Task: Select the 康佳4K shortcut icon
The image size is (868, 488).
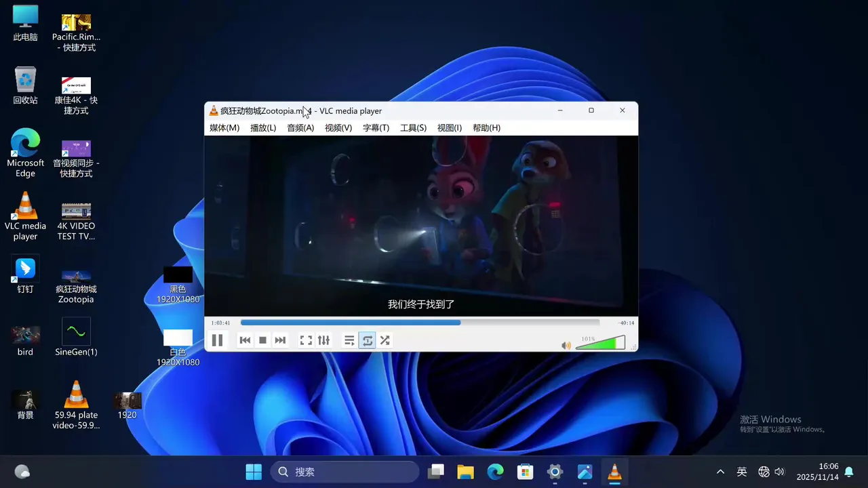Action: tap(76, 95)
